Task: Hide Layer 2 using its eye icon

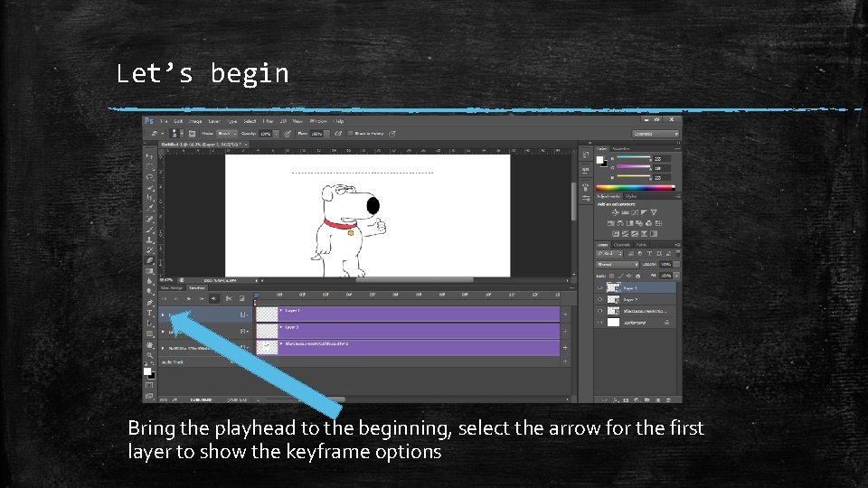Action: tap(600, 299)
